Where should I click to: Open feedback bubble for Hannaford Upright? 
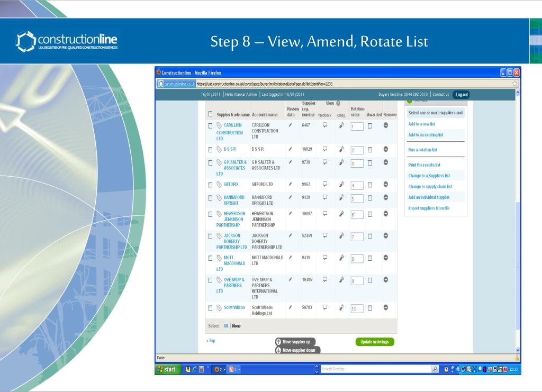pyautogui.click(x=325, y=197)
